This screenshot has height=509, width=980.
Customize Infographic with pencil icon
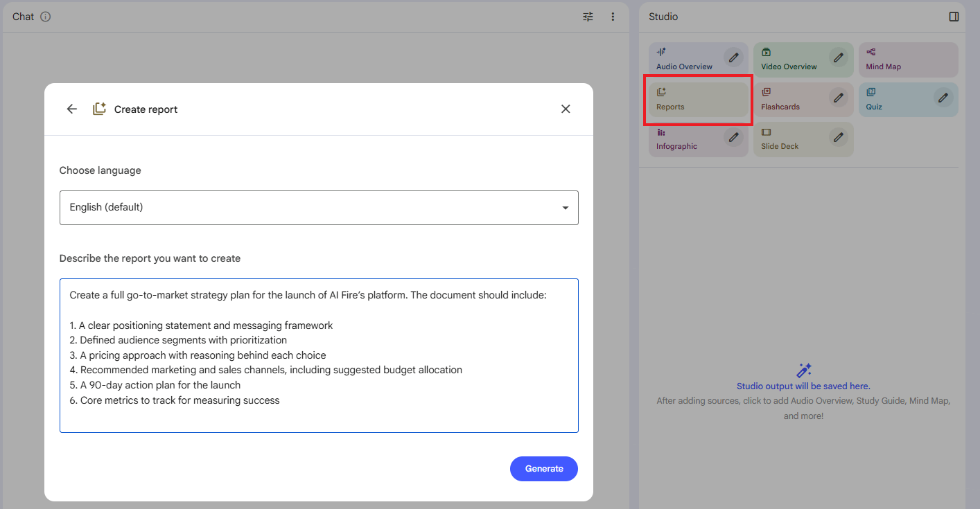(733, 136)
